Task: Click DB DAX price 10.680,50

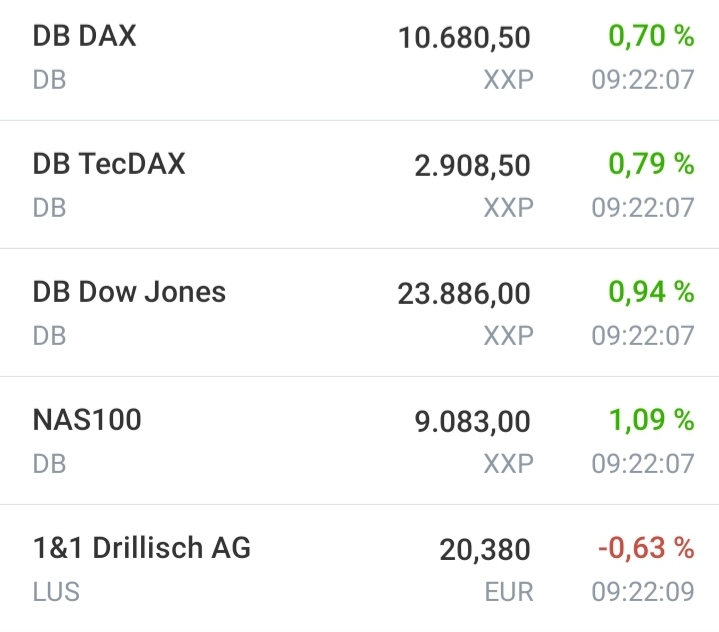Action: 464,38
